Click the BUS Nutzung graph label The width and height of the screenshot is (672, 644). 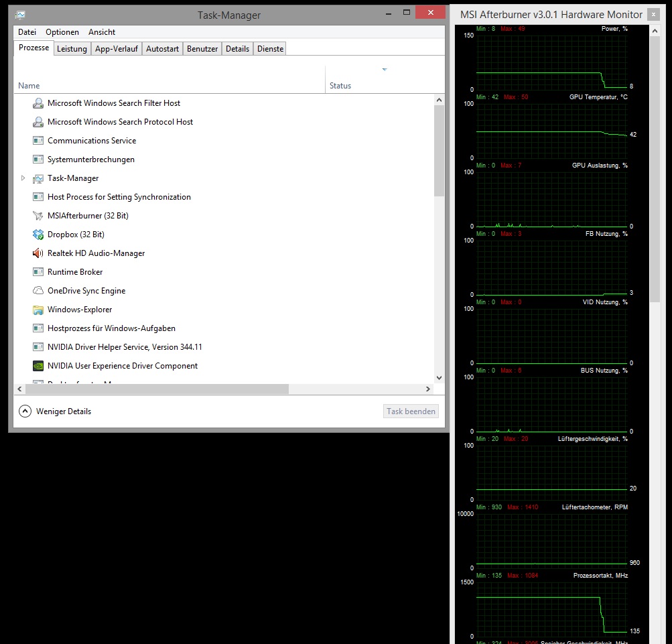tap(604, 371)
